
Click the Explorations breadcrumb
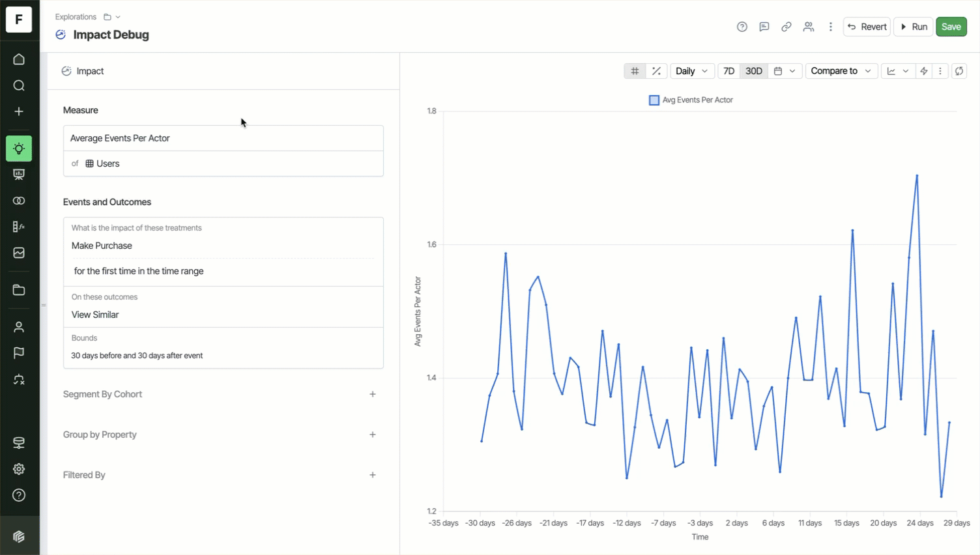click(76, 17)
